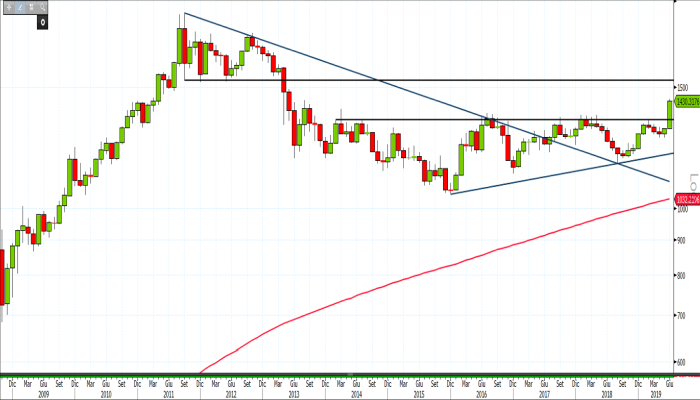The height and width of the screenshot is (400, 700).
Task: Click the 1500 price axis label
Action: [683, 88]
